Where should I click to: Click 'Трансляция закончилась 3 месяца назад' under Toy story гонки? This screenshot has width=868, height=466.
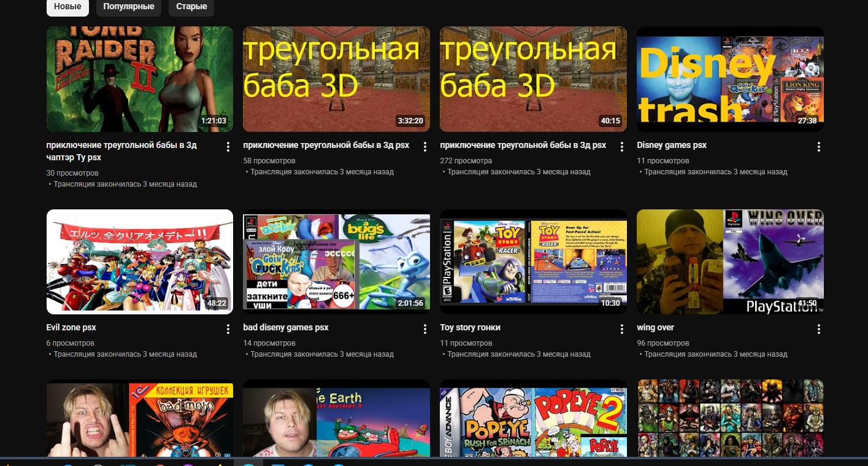(519, 354)
